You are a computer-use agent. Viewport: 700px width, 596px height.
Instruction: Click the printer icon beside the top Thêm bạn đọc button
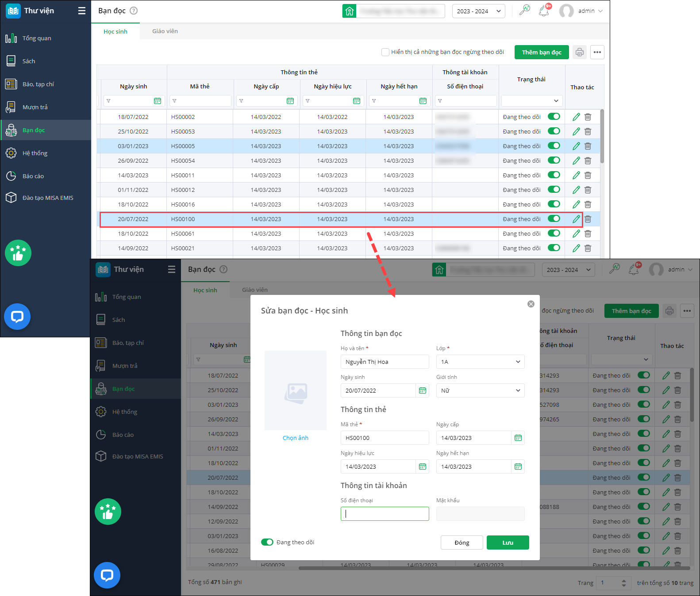pyautogui.click(x=580, y=52)
